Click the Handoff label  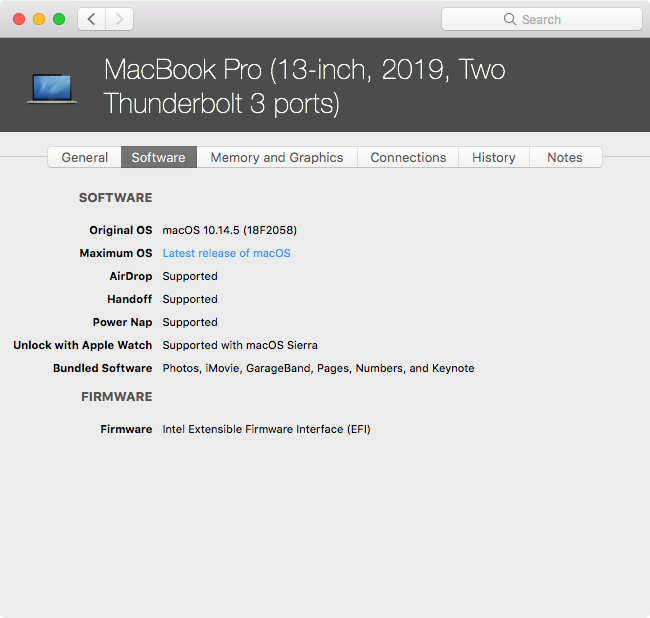129,299
